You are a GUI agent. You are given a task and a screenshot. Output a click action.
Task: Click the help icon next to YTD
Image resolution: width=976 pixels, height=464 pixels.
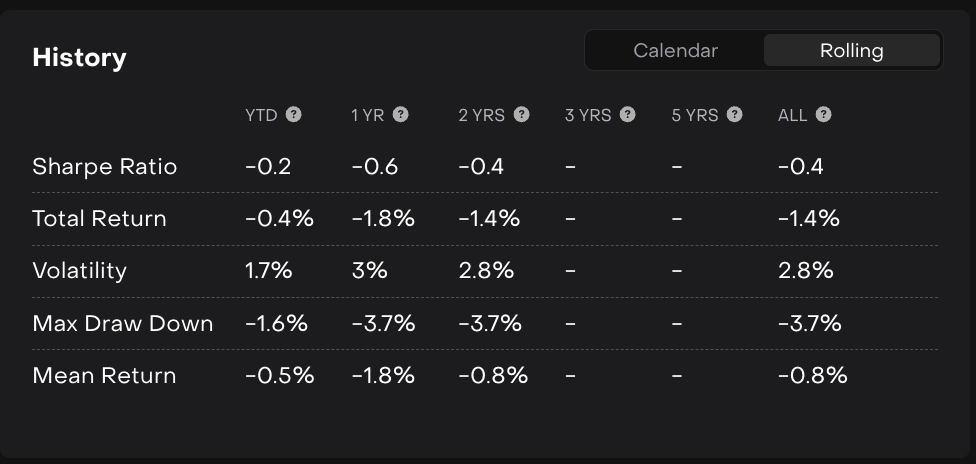point(293,115)
